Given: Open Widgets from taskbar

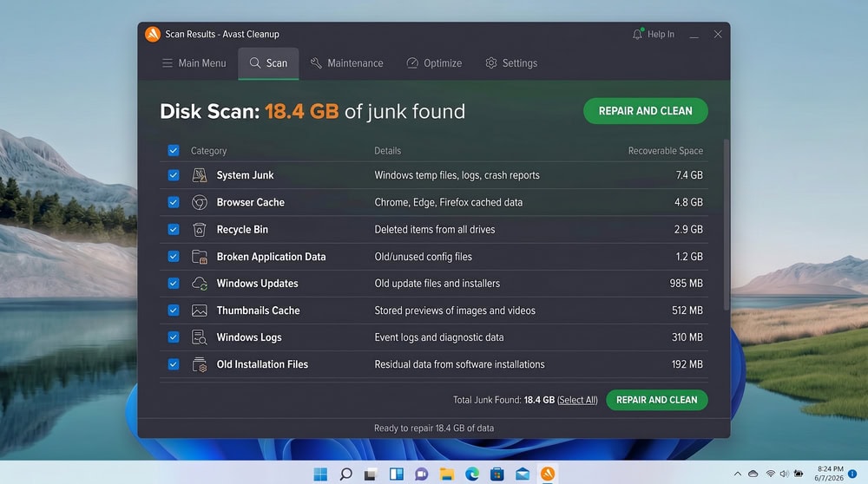Looking at the screenshot, I should pos(397,474).
